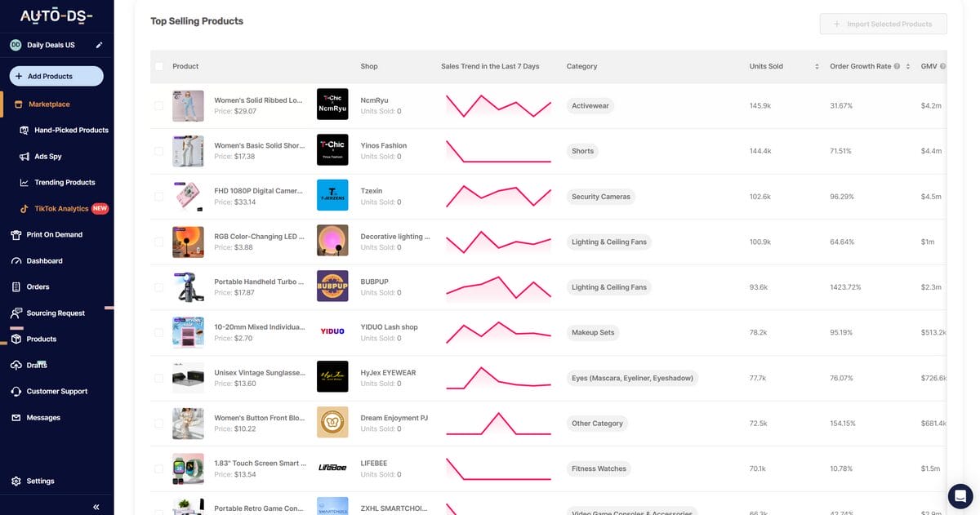Click the BUBPUP shop logo
Viewport: 980px width, 515px height.
coord(332,286)
